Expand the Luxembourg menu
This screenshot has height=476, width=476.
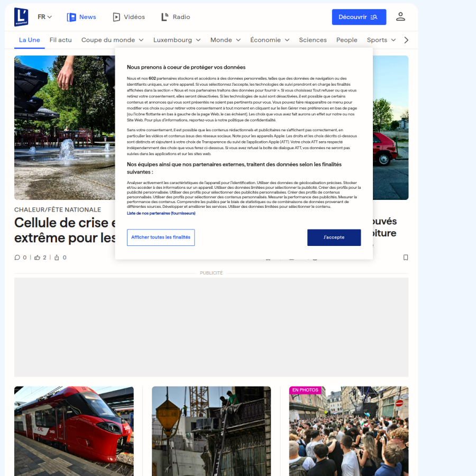click(177, 40)
